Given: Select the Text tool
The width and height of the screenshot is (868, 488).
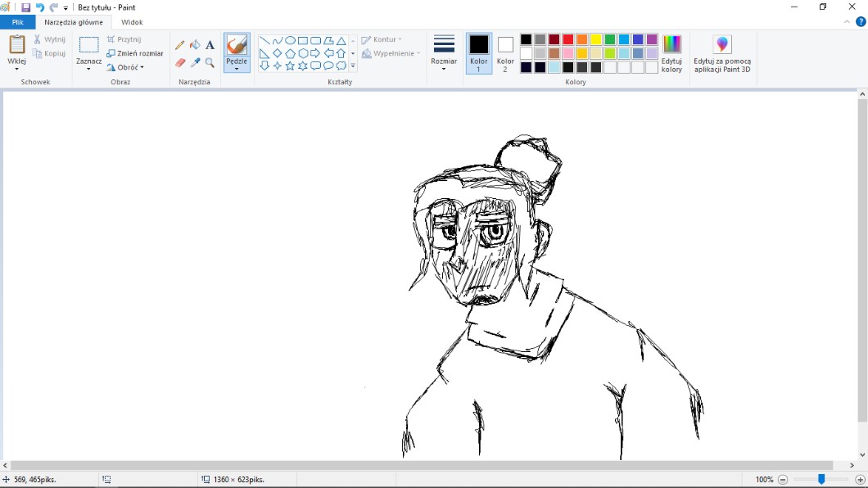Looking at the screenshot, I should [210, 45].
